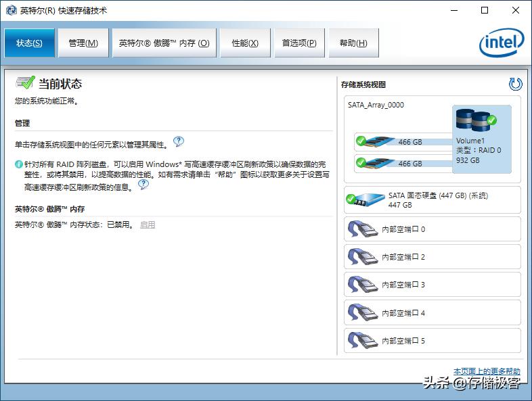The width and height of the screenshot is (532, 401).
Task: Click the 内部空端口 3 cable icon
Action: 362,285
